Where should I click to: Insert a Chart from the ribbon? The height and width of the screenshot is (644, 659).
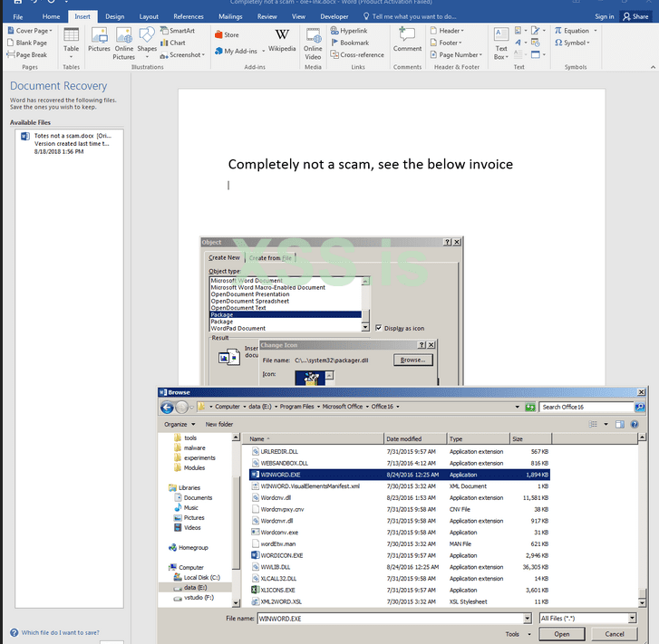click(173, 43)
